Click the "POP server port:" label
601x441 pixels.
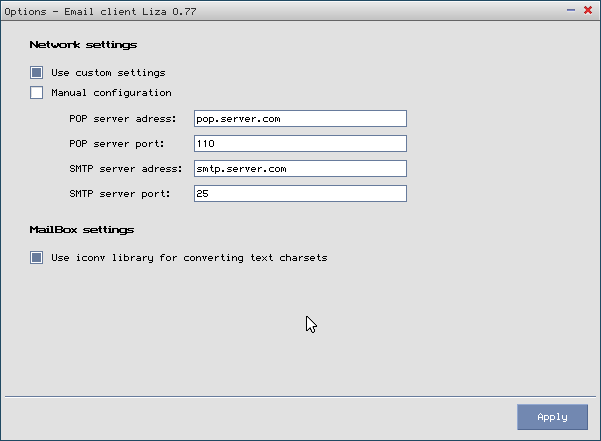(x=116, y=144)
